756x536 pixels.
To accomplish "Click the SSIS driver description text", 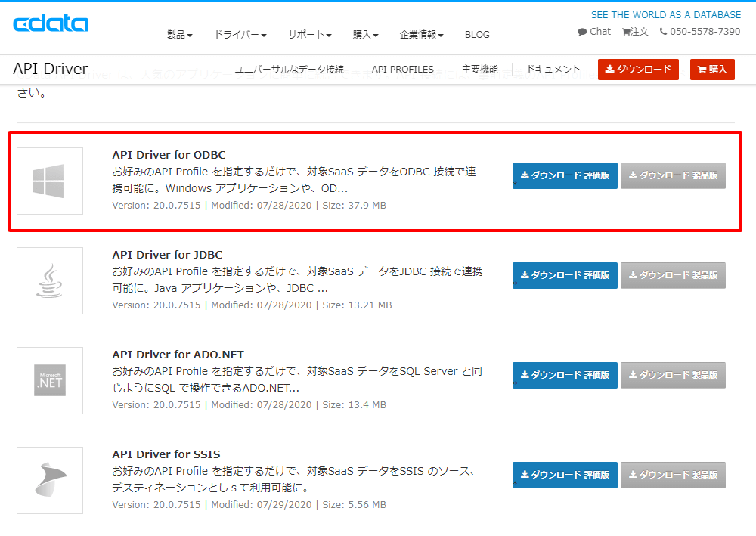I will point(294,479).
